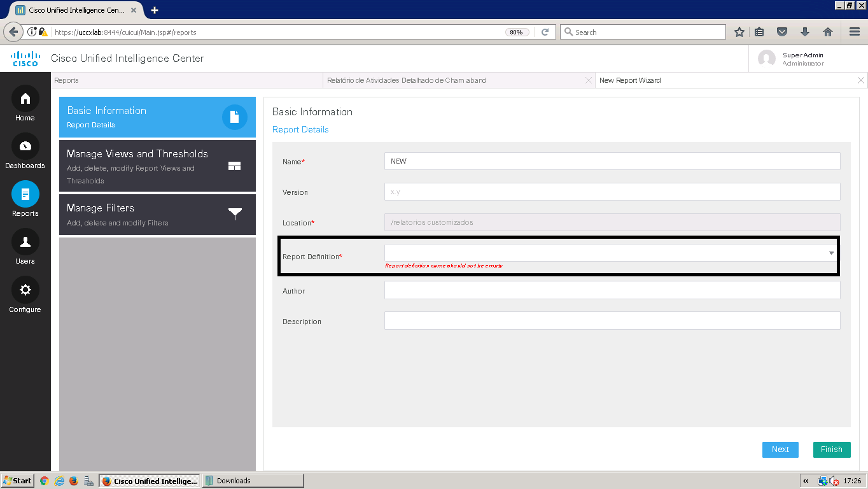Click Cisco Unified Intelligence Center title
868x489 pixels.
(x=127, y=59)
